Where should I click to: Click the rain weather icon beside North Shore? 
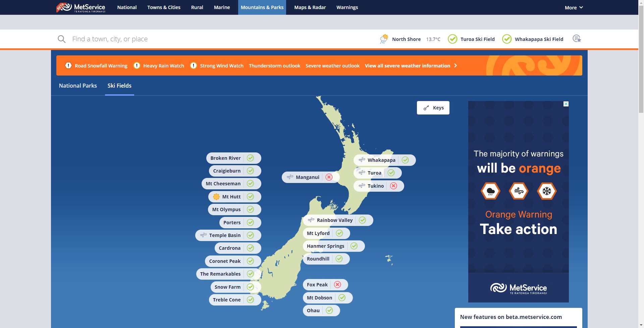[384, 39]
